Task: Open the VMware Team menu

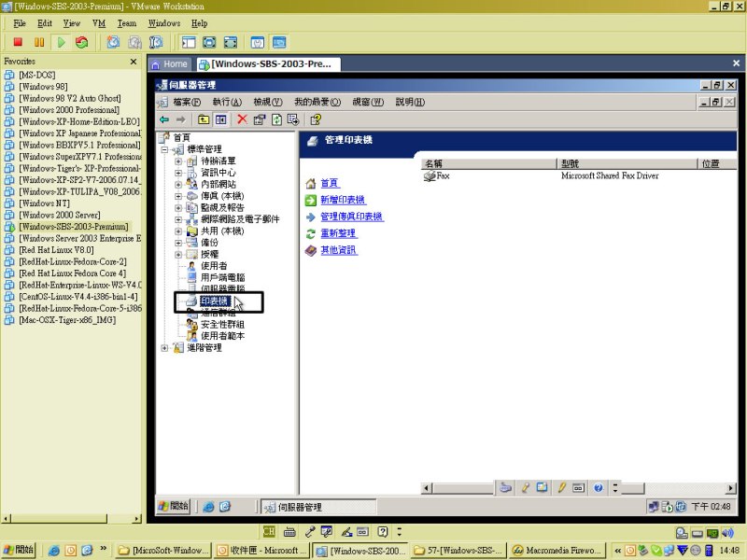Action: pos(127,23)
